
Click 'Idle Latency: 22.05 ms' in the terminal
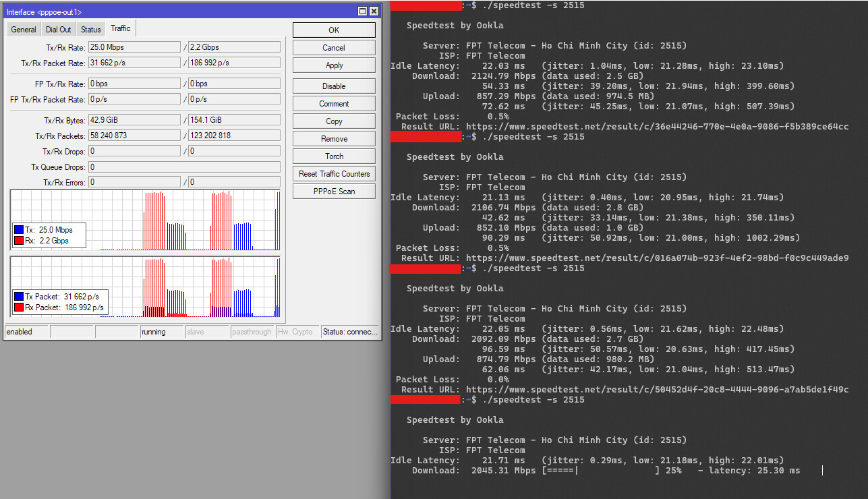click(458, 329)
